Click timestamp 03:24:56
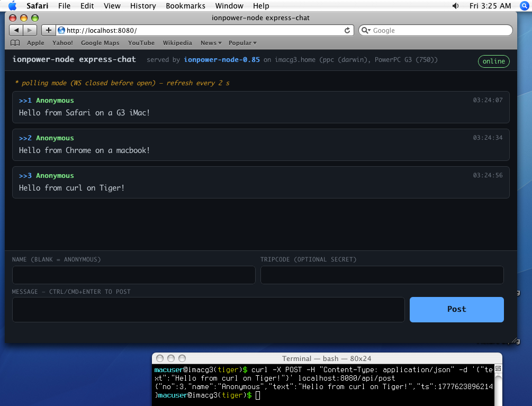This screenshot has height=406, width=532. point(488,175)
